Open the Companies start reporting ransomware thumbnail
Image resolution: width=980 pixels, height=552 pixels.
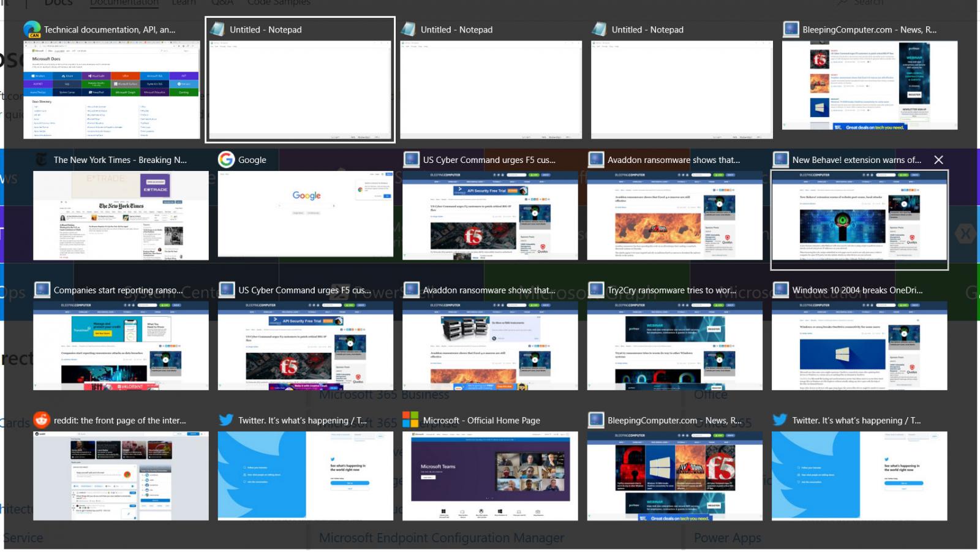point(121,346)
